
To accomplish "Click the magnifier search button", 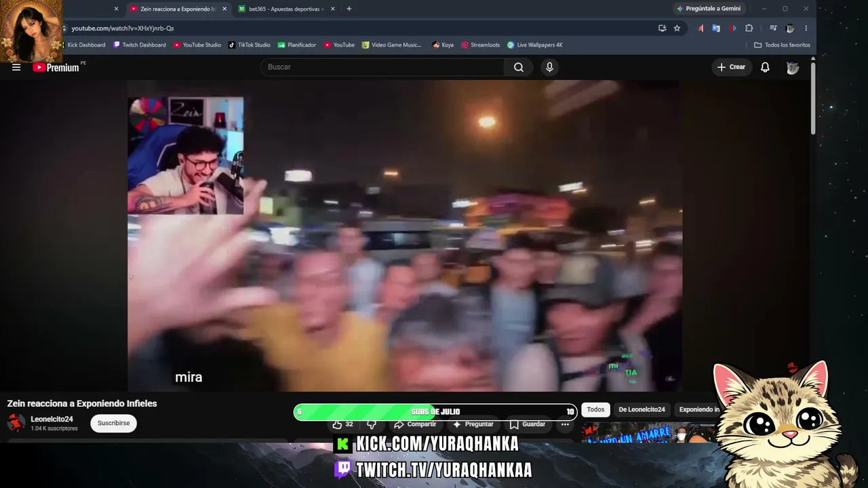I will click(519, 67).
